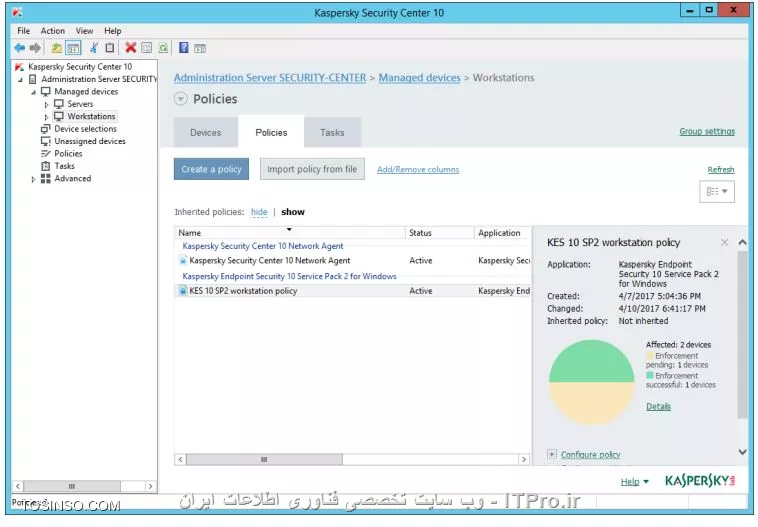The image size is (758, 527).
Task: Select Workstations group in the tree
Action: (x=91, y=117)
